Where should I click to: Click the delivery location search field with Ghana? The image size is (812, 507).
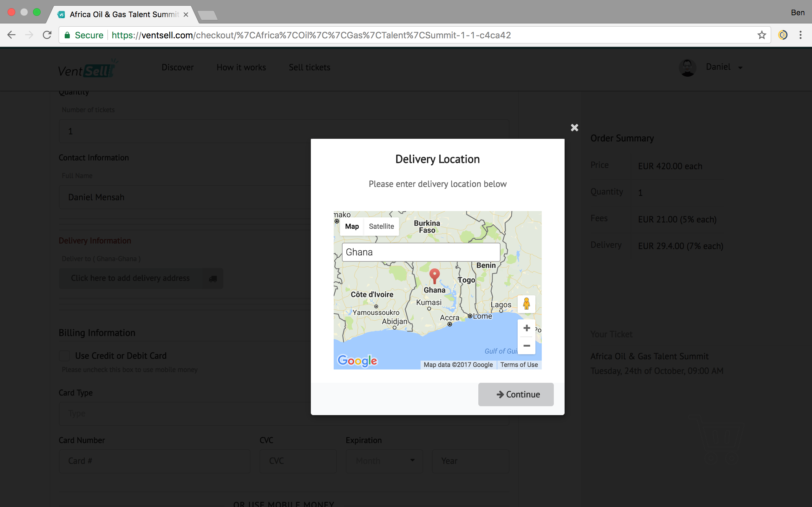tap(421, 252)
